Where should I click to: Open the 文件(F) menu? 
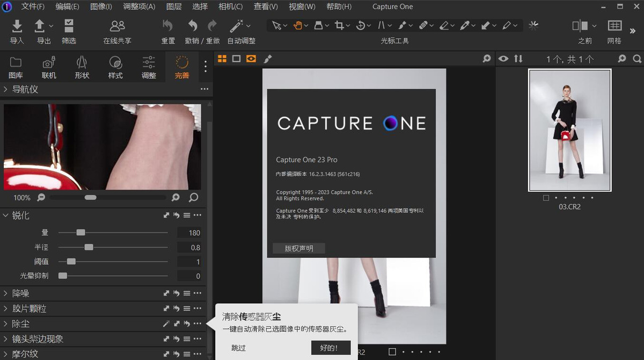pos(33,6)
